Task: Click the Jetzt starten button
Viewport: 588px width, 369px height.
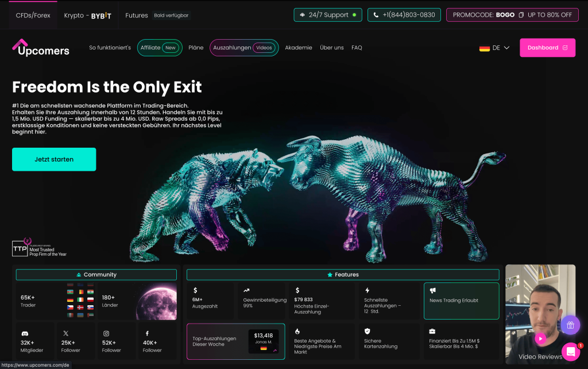Action: coord(54,159)
